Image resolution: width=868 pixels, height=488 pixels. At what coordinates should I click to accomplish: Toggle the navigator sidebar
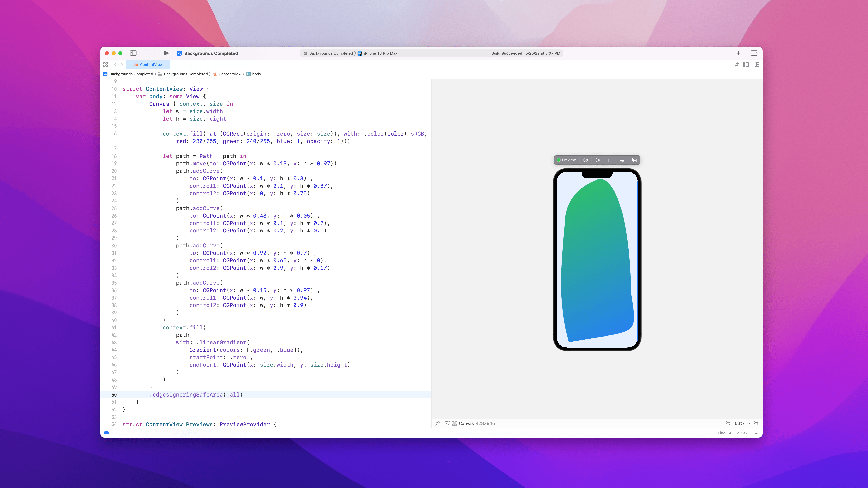(133, 53)
